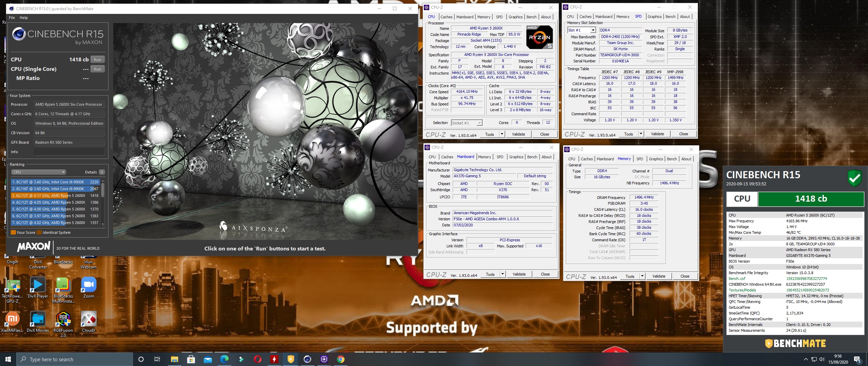This screenshot has width=868, height=366.
Task: Switch to Graphics tab in CPU-Z Mainboard window
Action: point(516,157)
